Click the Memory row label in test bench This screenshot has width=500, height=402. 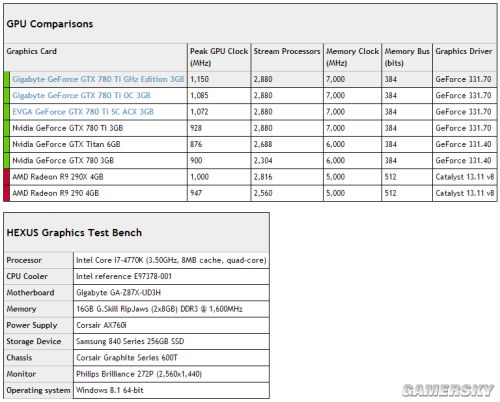click(x=21, y=309)
